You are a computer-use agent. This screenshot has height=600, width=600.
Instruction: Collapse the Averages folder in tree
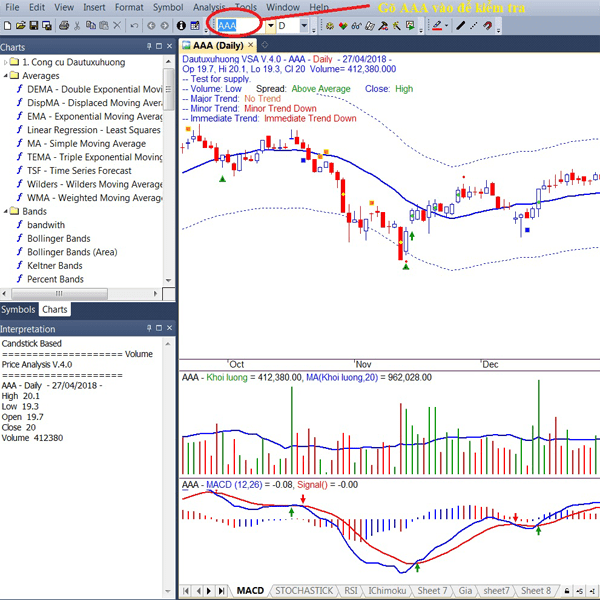(5, 76)
